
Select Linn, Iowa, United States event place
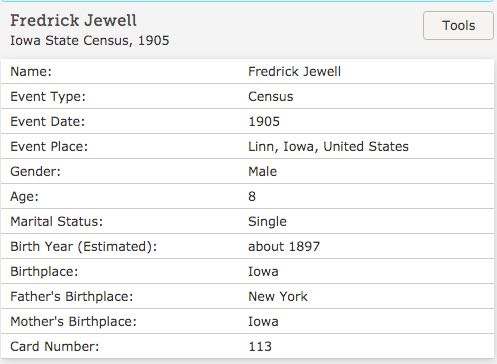[328, 147]
